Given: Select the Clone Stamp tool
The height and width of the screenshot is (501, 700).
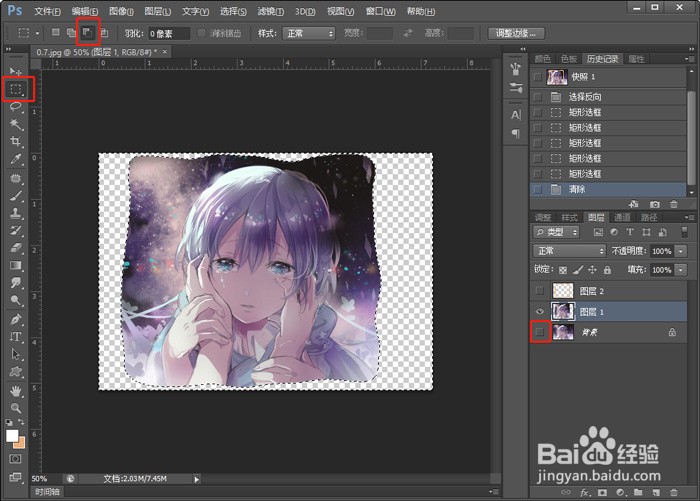Looking at the screenshot, I should 16,213.
